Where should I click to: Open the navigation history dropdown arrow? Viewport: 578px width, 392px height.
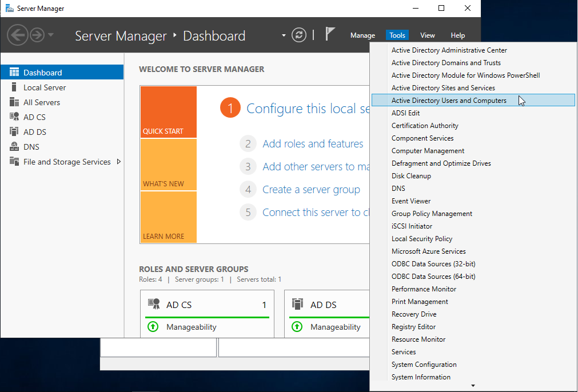tap(51, 35)
